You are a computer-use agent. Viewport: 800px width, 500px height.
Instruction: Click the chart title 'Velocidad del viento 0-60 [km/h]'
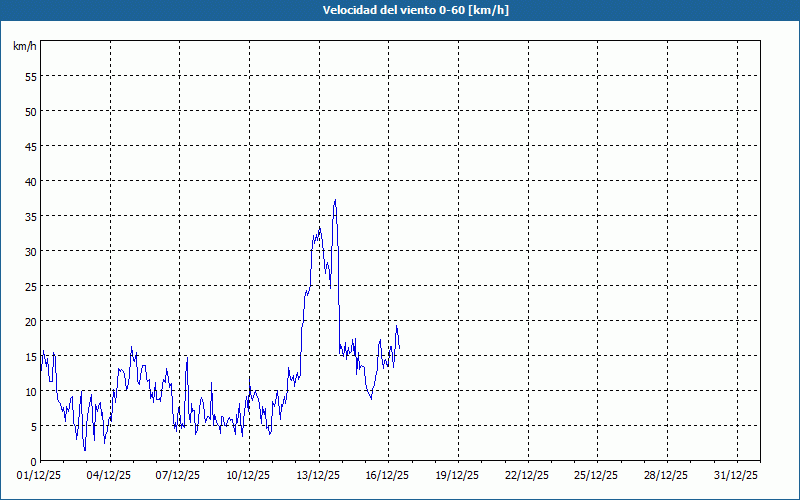[x=400, y=10]
